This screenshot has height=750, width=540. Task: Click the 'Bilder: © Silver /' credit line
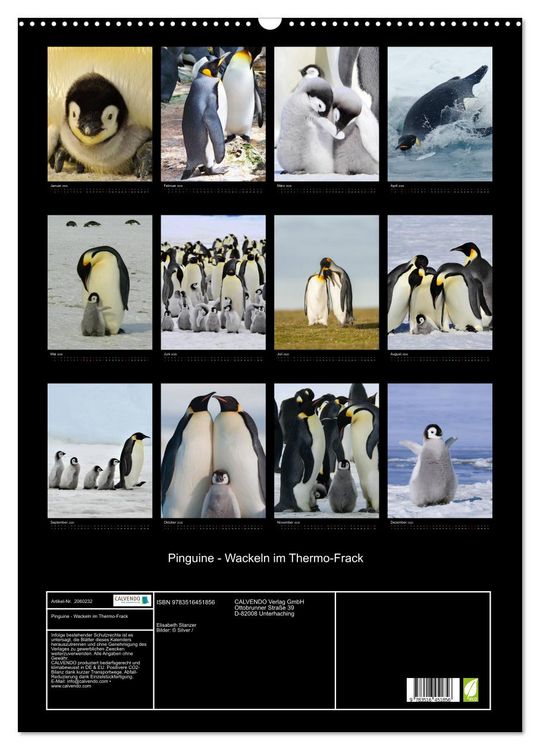(x=175, y=630)
